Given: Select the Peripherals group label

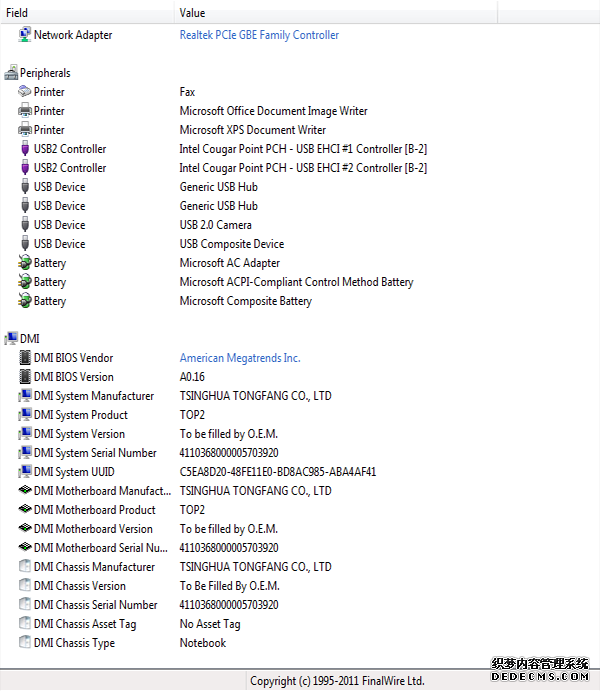Looking at the screenshot, I should pyautogui.click(x=45, y=73).
